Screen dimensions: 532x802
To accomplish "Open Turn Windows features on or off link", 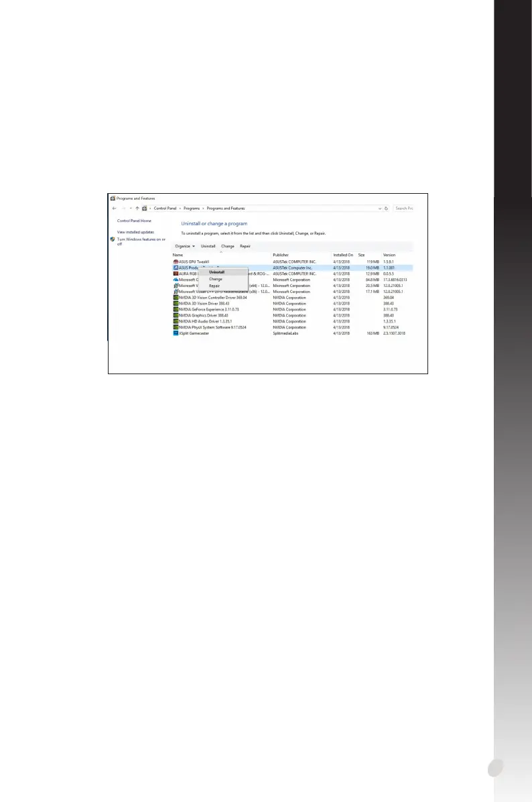I will (141, 241).
